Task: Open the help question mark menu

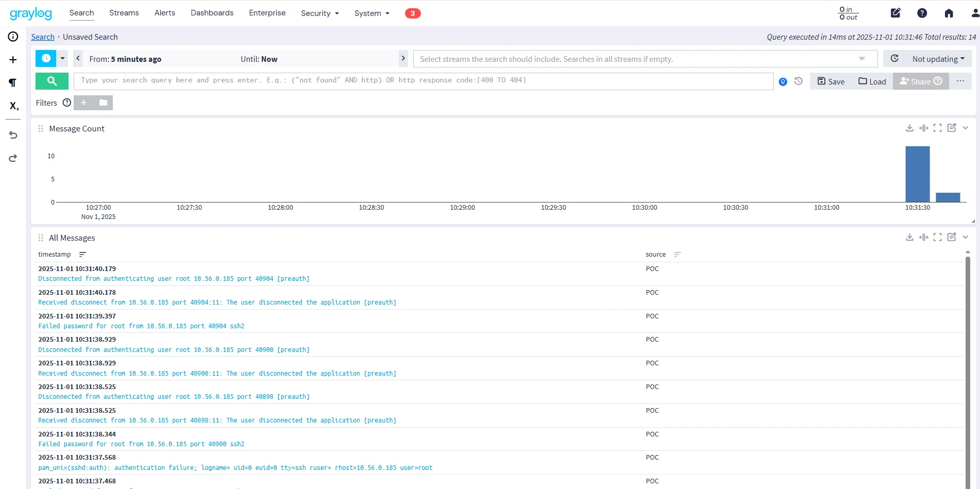Action: pos(922,13)
